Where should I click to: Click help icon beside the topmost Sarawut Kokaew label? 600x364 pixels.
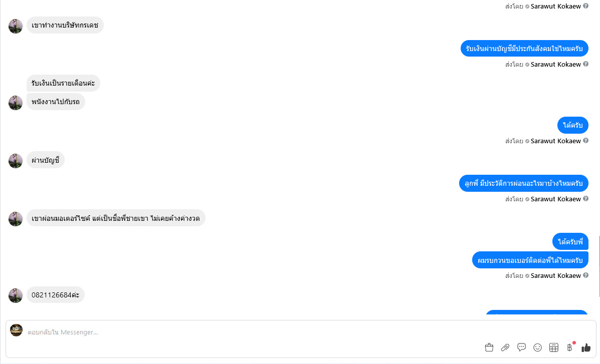pyautogui.click(x=585, y=6)
